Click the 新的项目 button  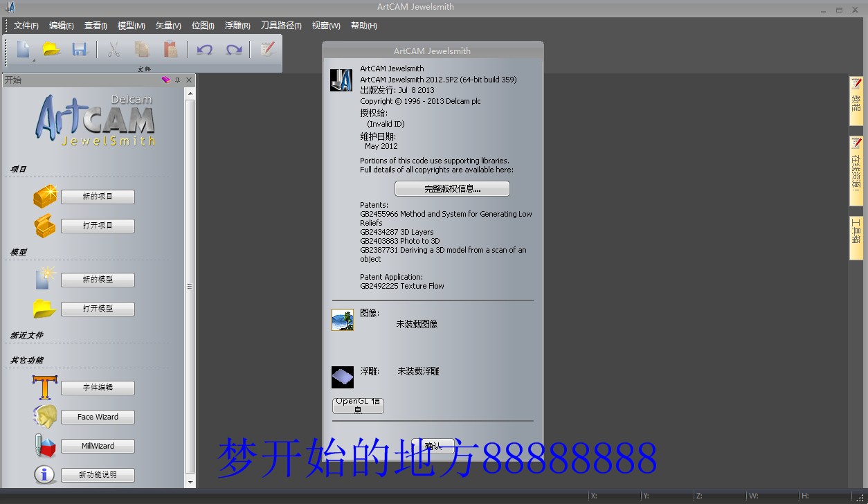click(98, 197)
